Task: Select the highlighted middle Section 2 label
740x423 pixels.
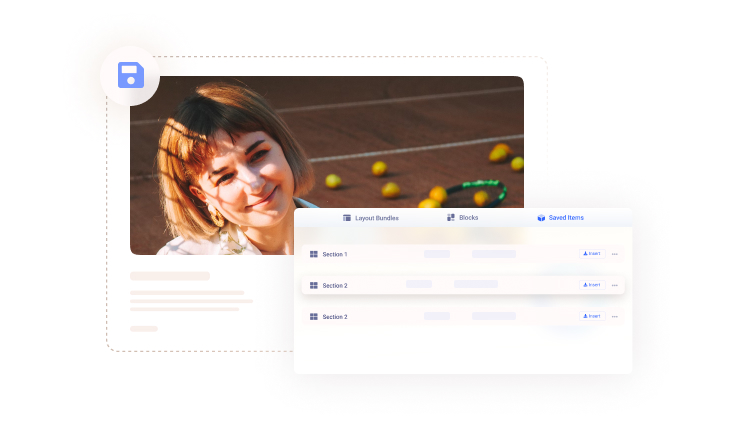Action: tap(335, 285)
